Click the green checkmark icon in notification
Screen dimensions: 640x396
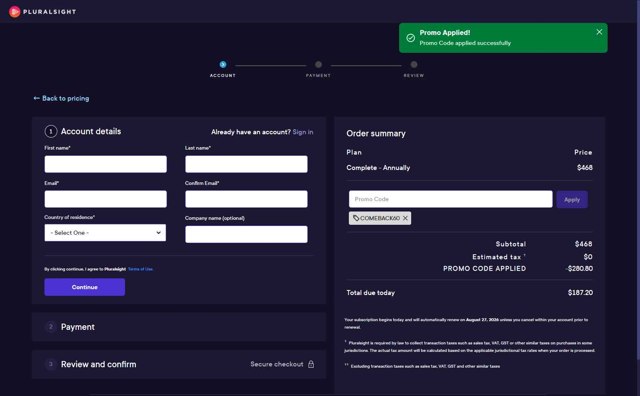410,38
